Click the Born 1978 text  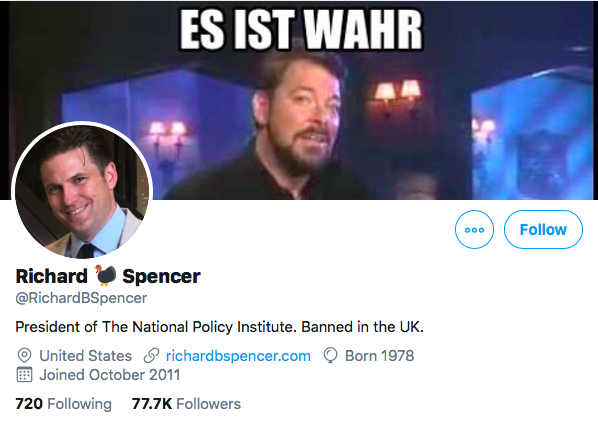click(x=379, y=356)
